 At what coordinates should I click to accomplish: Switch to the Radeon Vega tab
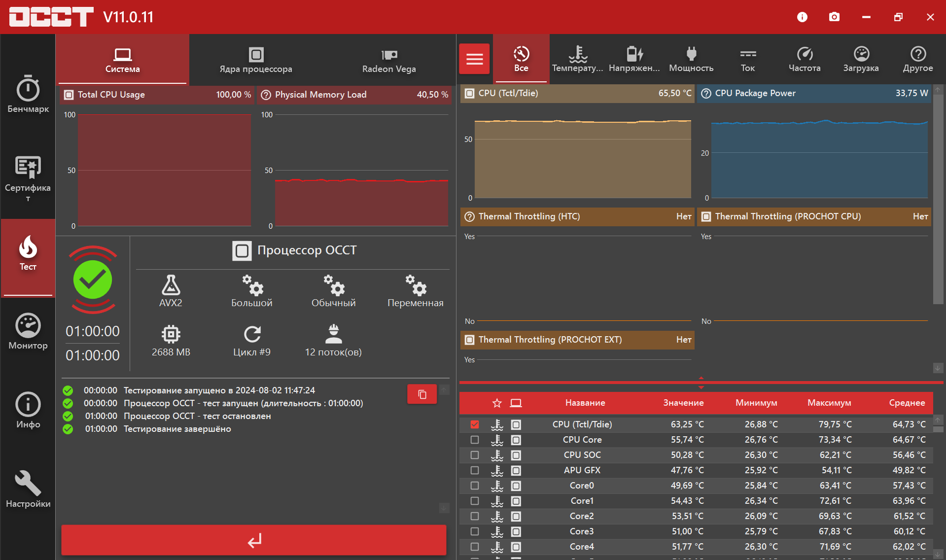389,60
